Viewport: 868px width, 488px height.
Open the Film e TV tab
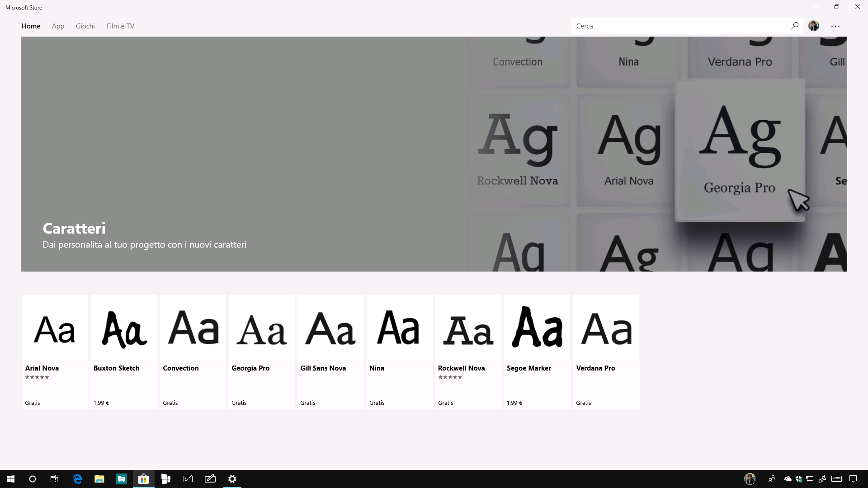(120, 26)
